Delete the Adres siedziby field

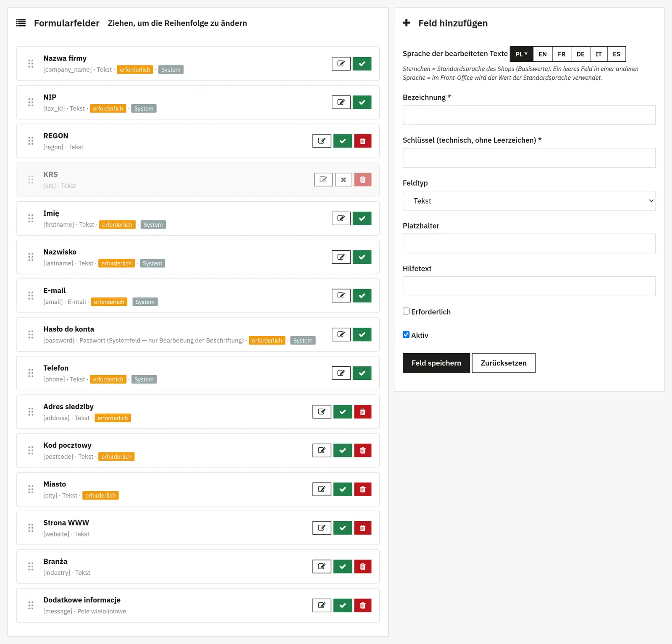[363, 412]
